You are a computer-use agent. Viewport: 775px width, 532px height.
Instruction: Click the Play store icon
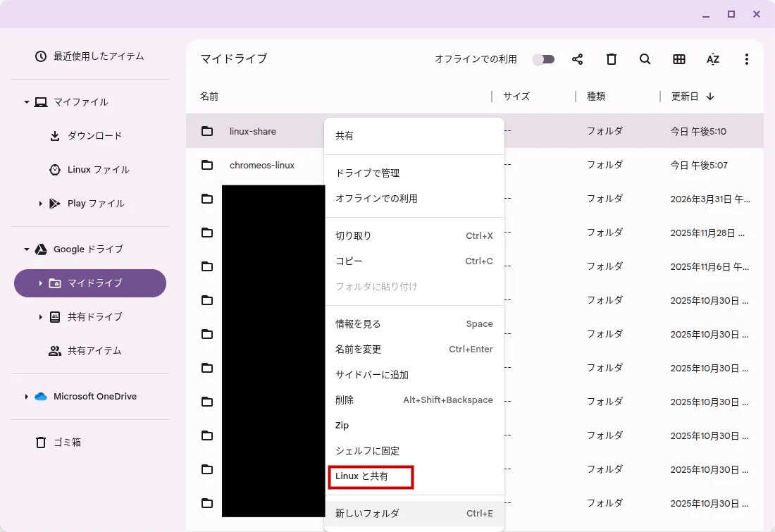[55, 204]
